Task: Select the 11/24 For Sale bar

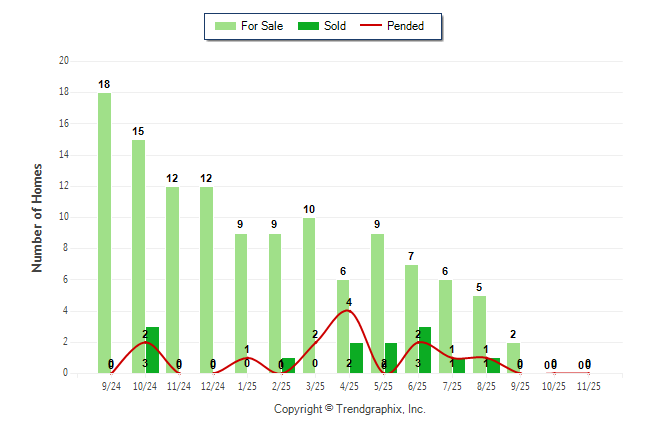Action: tap(172, 280)
